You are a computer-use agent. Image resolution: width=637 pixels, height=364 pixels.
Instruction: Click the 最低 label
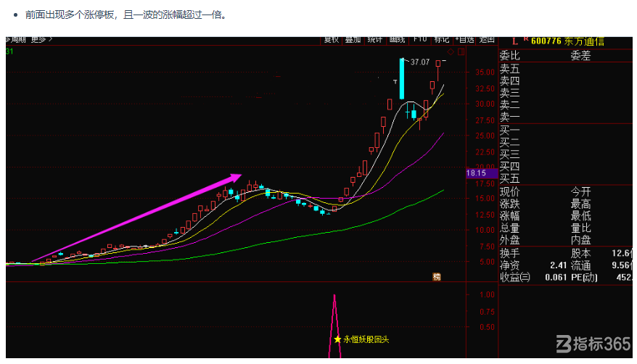tap(580, 215)
